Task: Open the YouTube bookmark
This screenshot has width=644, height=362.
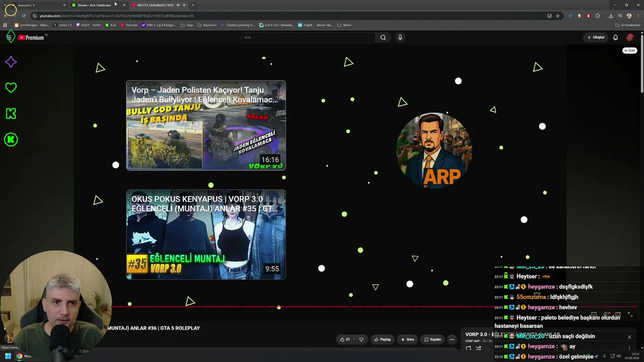Action: click(129, 25)
